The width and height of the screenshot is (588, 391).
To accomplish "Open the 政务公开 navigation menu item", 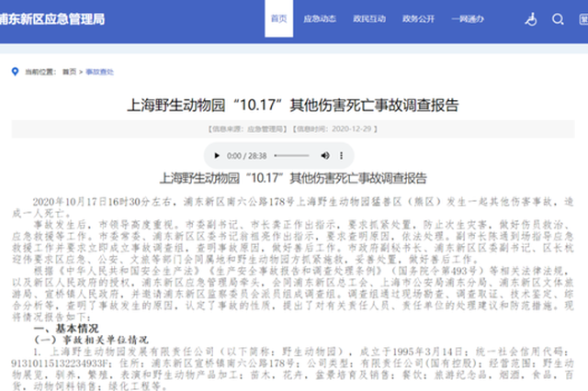I will click(419, 18).
